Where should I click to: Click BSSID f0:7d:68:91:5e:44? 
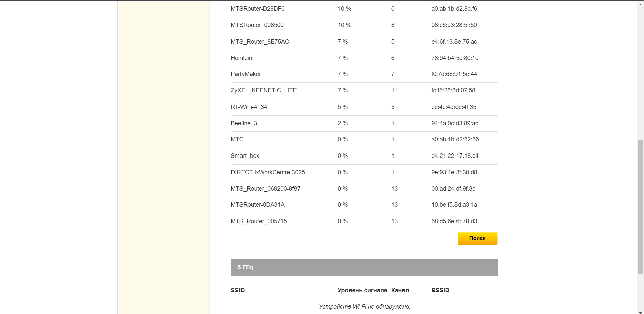(454, 74)
